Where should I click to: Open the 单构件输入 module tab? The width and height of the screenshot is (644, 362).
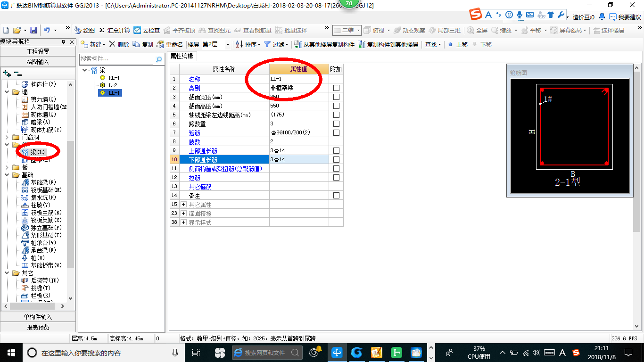click(x=38, y=317)
